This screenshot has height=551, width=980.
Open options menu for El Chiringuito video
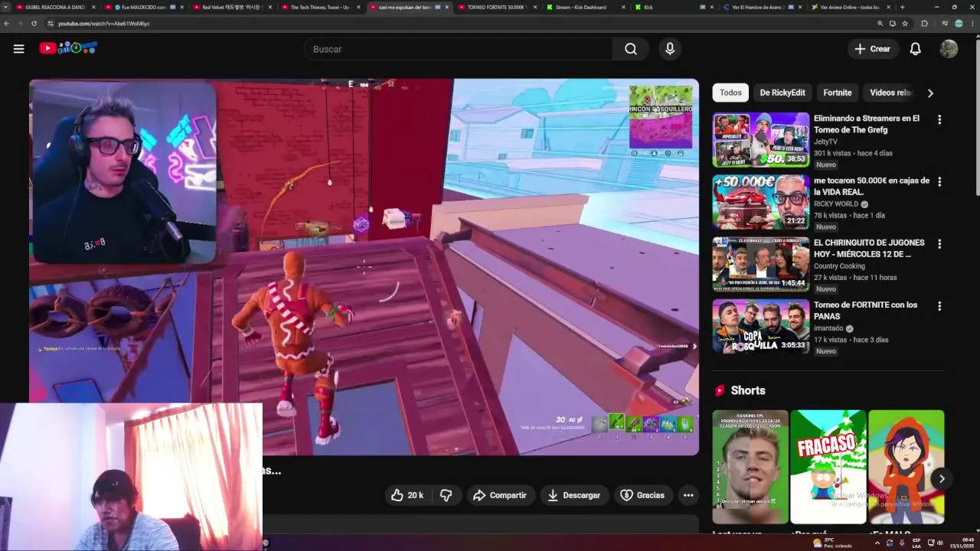coord(939,243)
